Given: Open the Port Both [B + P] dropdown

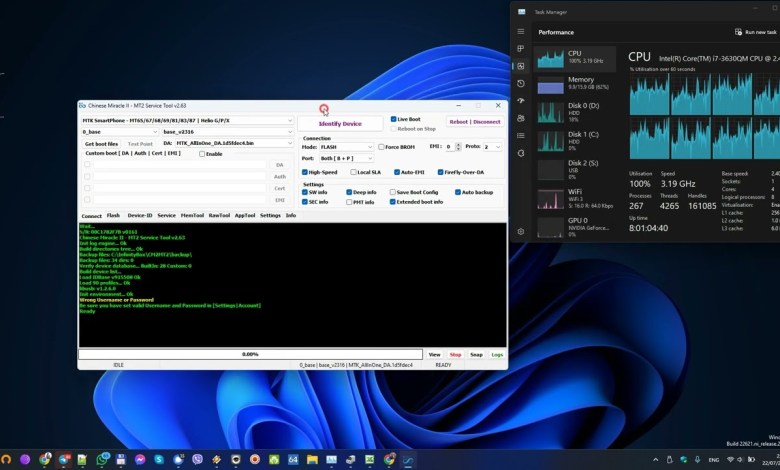Looking at the screenshot, I should coord(346,158).
